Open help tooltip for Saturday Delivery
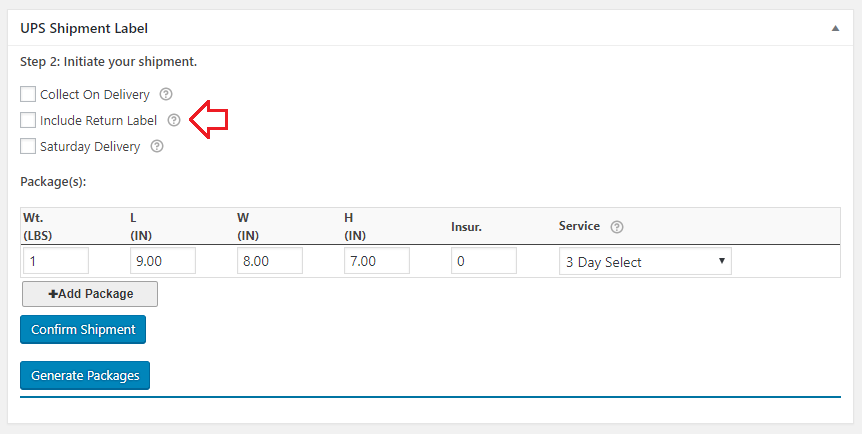 click(x=157, y=146)
